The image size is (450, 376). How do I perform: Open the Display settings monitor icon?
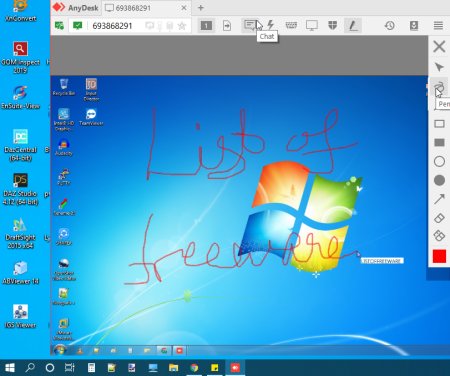click(312, 25)
